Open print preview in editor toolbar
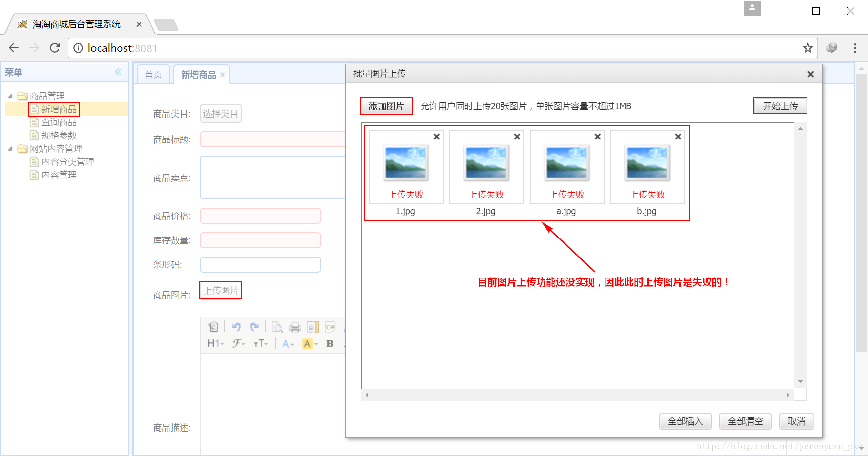868x456 pixels. coord(278,327)
